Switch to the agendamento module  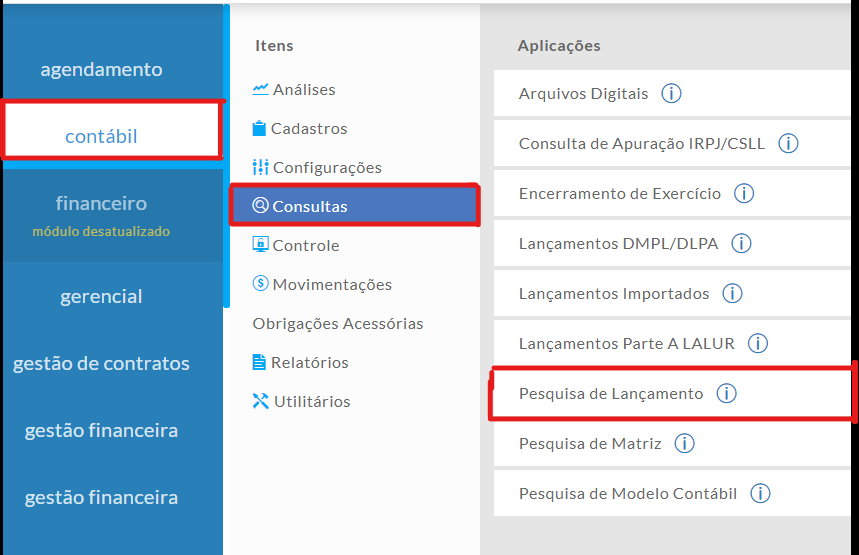[x=101, y=69]
